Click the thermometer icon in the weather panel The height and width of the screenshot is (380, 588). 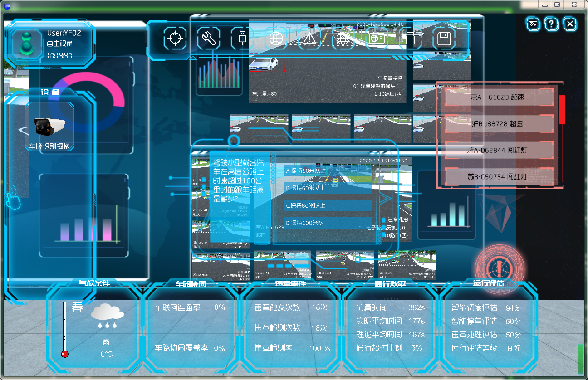point(65,330)
